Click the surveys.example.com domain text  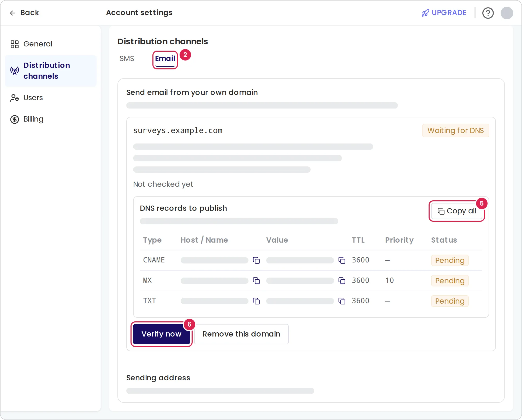178,130
